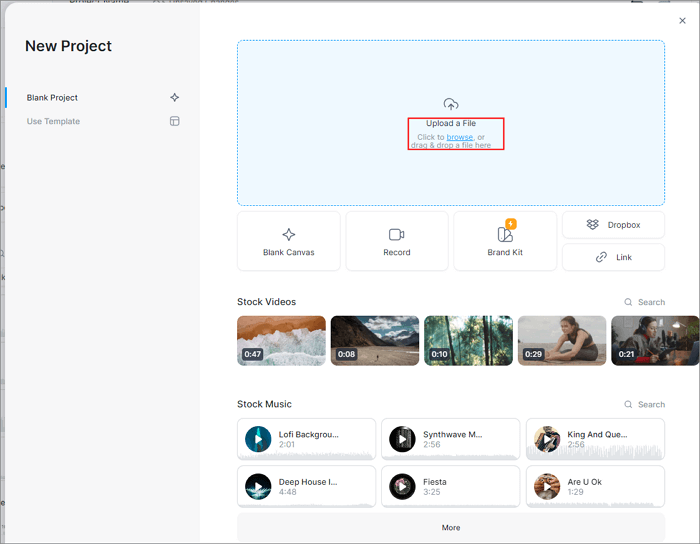Search Stock Music
Screen dimensions: 700x544
click(x=645, y=404)
